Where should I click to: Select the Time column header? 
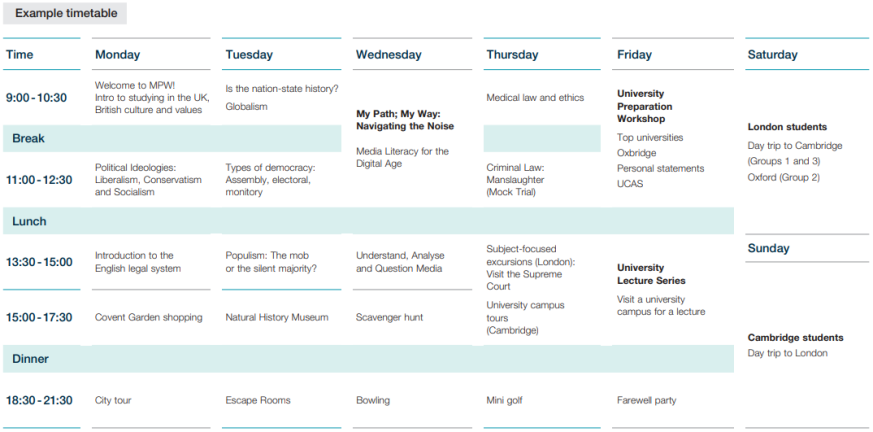(x=20, y=55)
